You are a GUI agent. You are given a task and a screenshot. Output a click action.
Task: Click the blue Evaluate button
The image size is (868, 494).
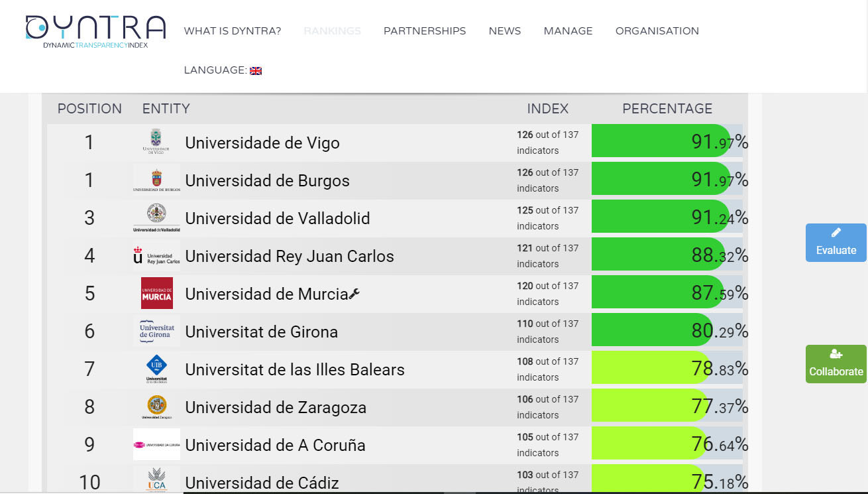click(x=836, y=243)
